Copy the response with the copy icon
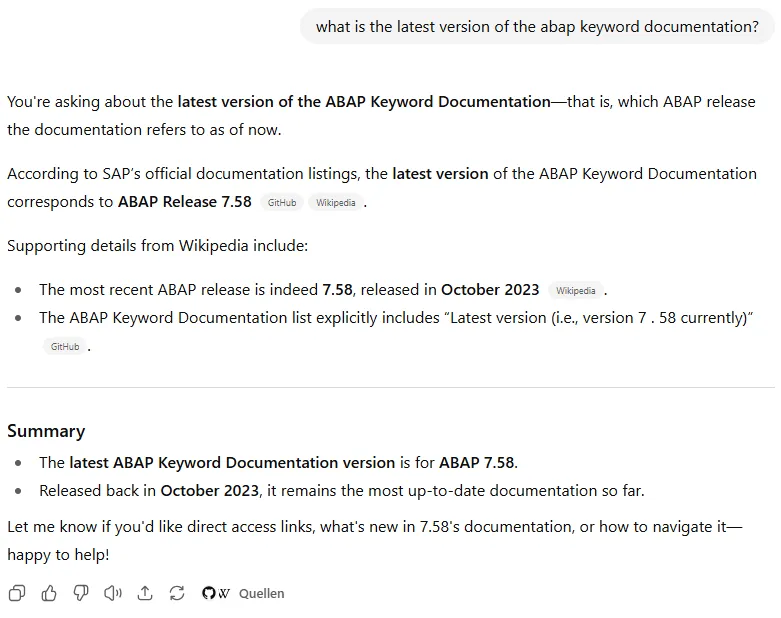This screenshot has height=618, width=781. (17, 593)
